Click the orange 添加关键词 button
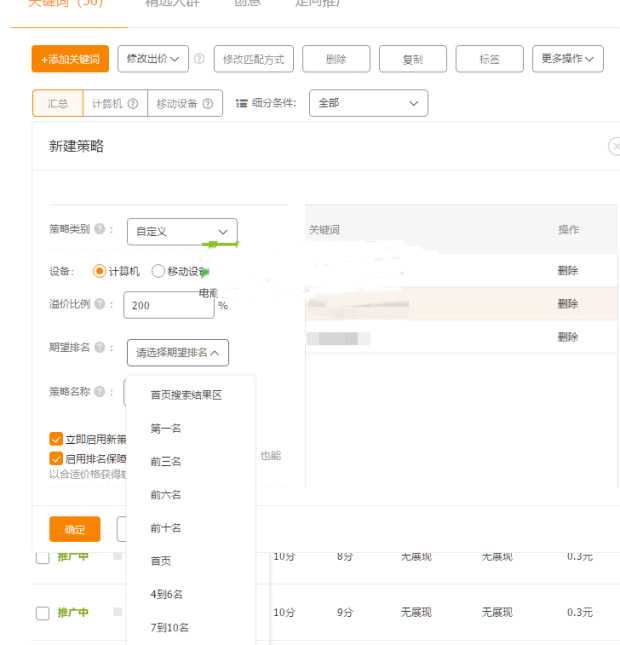 (70, 60)
